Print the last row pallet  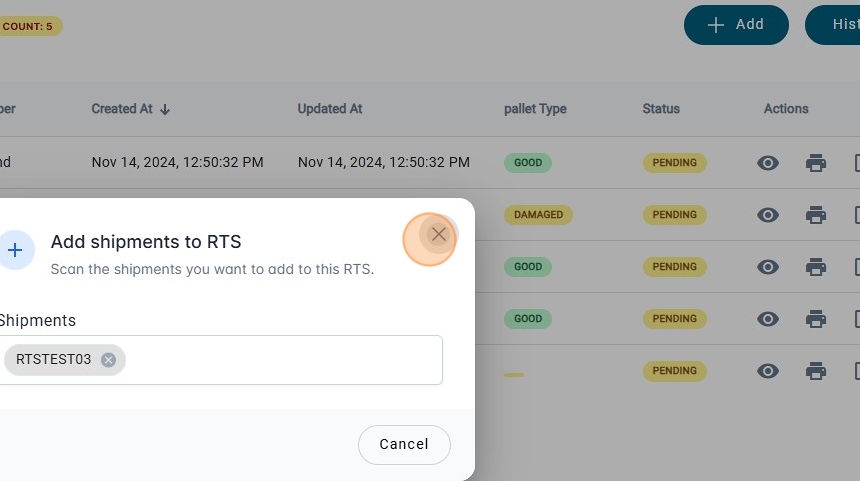click(x=816, y=371)
